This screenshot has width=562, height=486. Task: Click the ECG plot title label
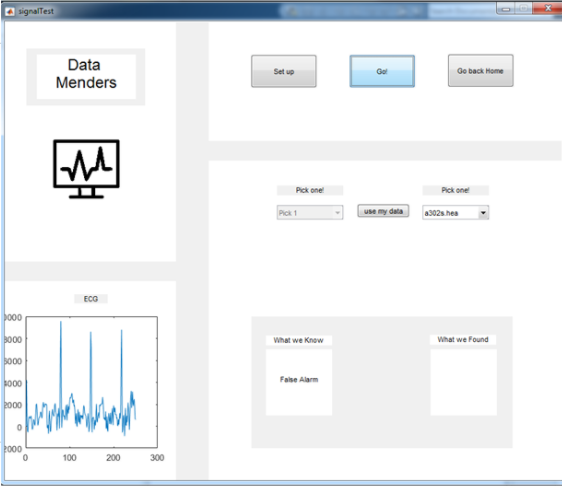(x=91, y=299)
